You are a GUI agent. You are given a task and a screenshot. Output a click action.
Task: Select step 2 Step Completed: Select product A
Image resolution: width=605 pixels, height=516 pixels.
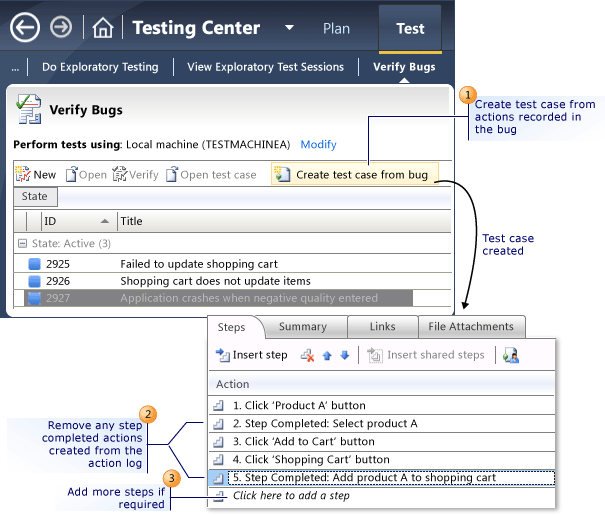382,423
